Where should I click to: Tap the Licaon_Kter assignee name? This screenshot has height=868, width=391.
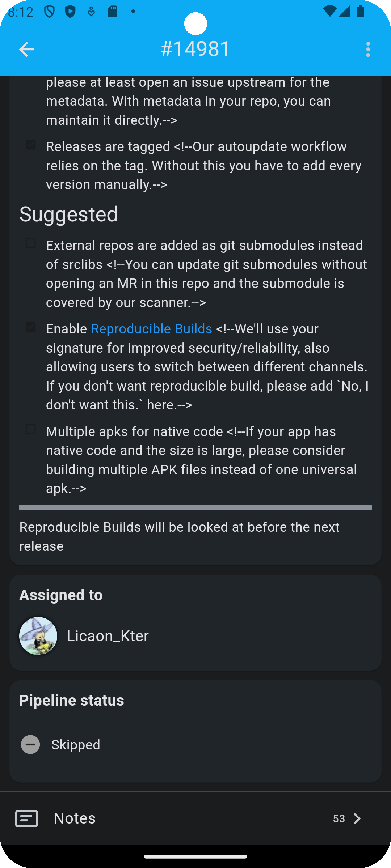108,636
